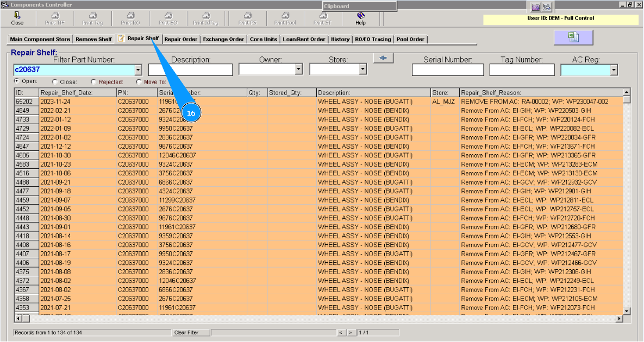
Task: Open the Store dropdown
Action: [362, 69]
